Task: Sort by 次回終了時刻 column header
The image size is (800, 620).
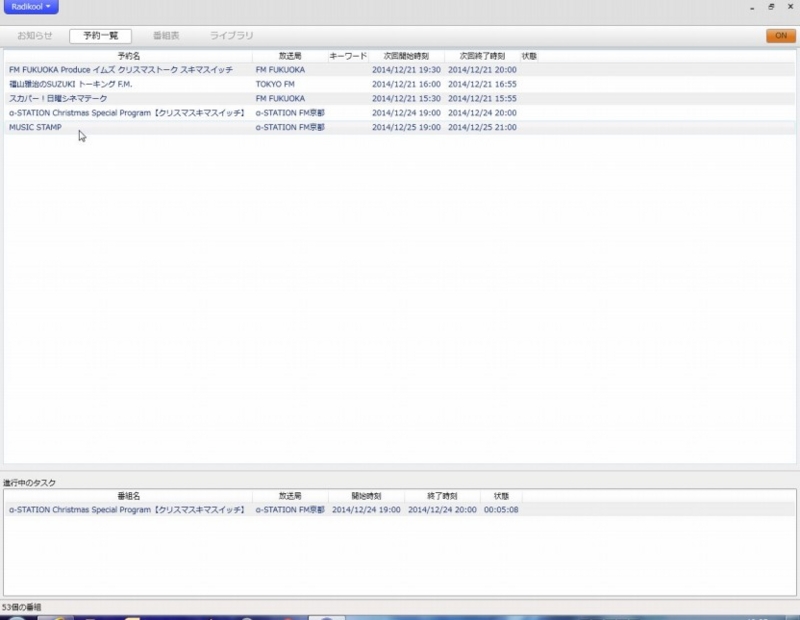Action: click(482, 56)
